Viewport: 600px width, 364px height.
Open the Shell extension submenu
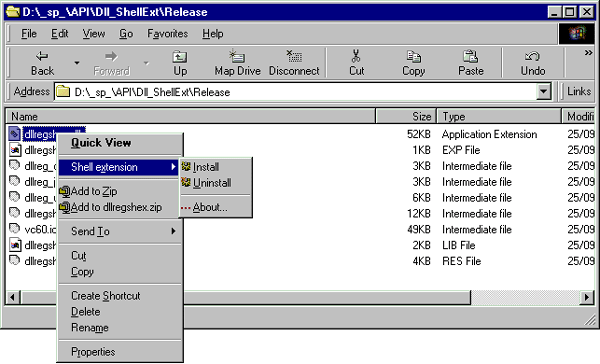118,167
